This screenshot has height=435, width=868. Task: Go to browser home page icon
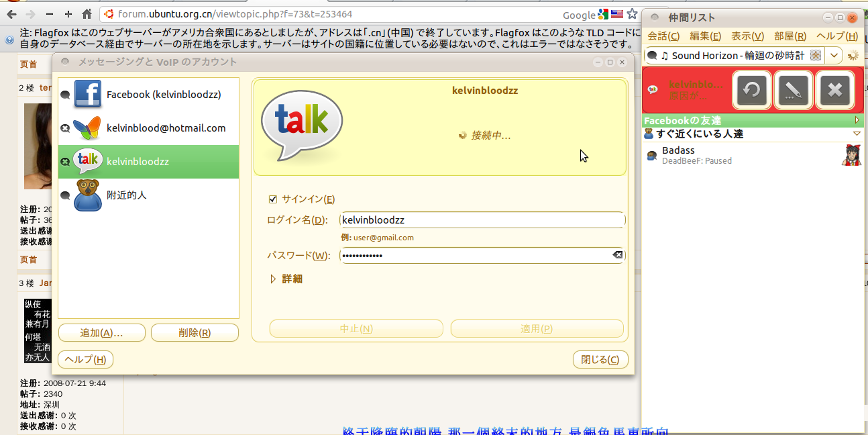click(x=87, y=14)
